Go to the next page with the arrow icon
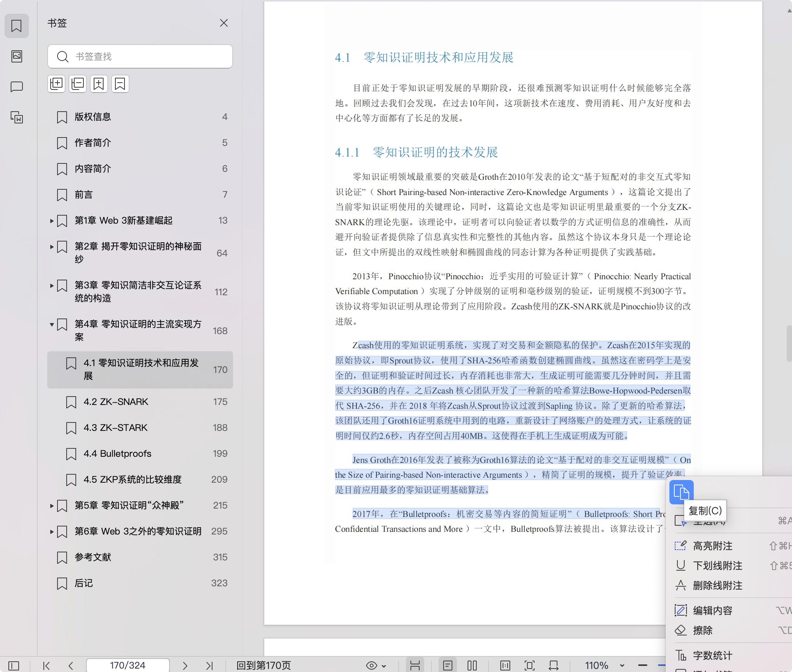792x672 pixels. 185,666
